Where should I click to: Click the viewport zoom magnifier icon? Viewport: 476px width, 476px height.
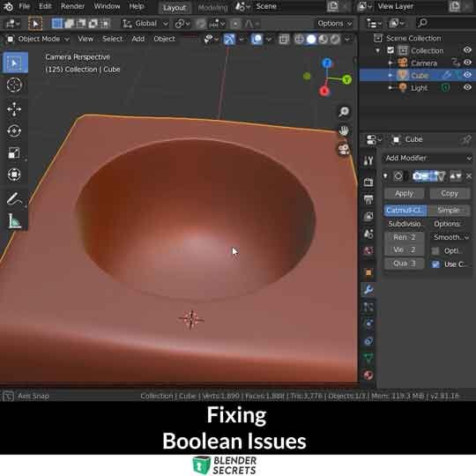click(x=344, y=112)
